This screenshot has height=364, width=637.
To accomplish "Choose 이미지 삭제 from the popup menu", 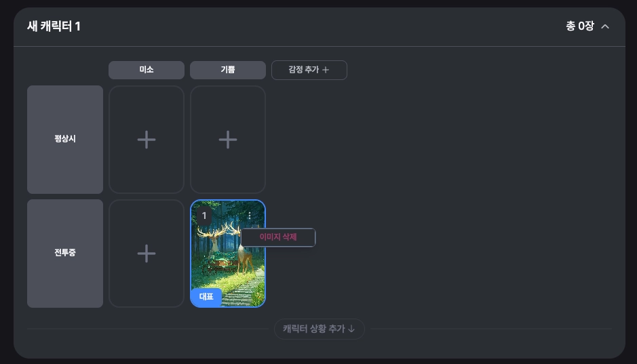I will [278, 237].
